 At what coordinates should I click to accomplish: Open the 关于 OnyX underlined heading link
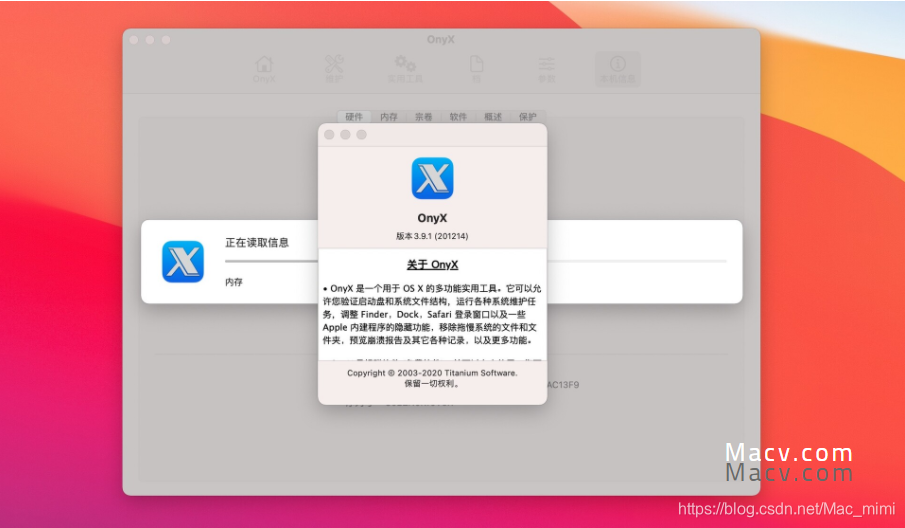[432, 265]
